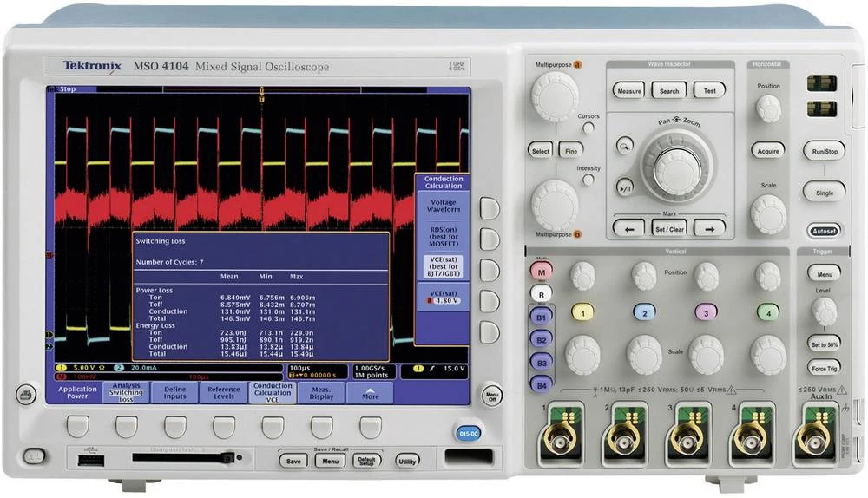Click the Intensity round button
This screenshot has width=868, height=498.
(x=588, y=180)
